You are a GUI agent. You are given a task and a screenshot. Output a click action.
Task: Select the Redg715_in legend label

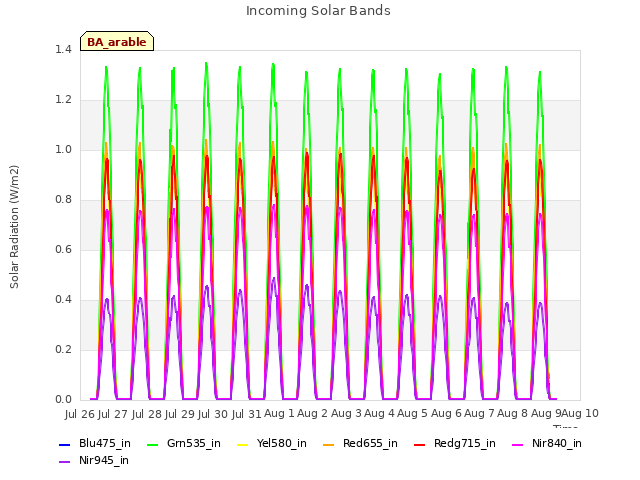[x=465, y=443]
